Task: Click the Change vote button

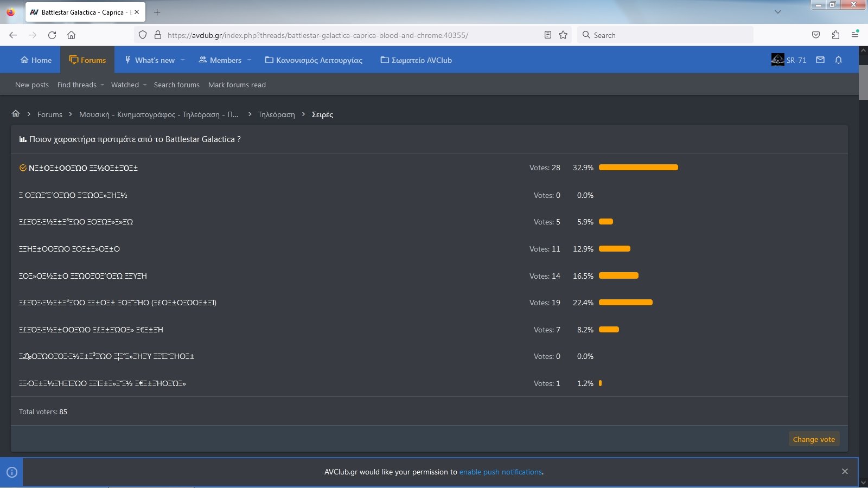Action: [x=814, y=439]
